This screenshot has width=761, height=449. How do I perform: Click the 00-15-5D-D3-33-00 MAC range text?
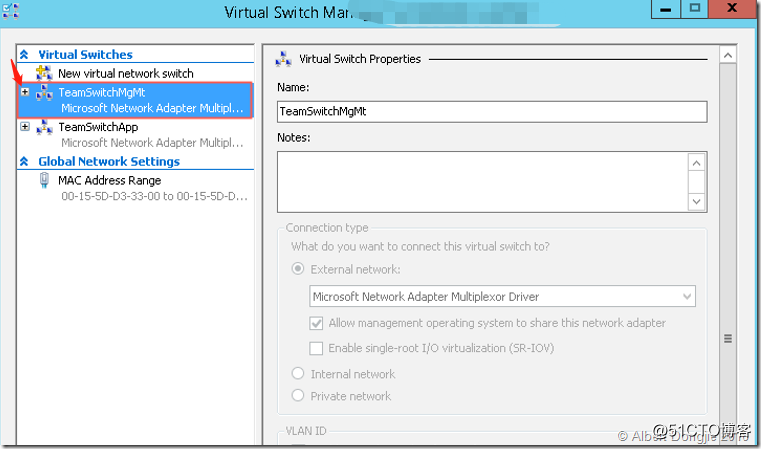tap(154, 197)
